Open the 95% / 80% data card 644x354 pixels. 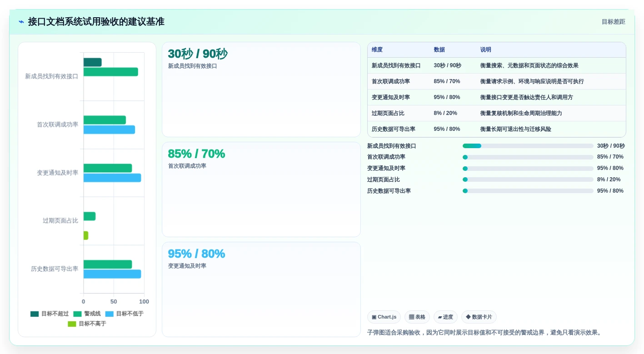(x=261, y=289)
